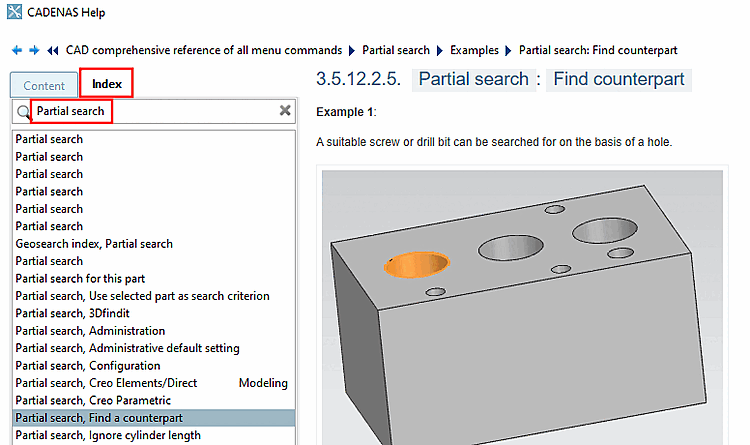Click the double-left breadcrumb arrow icon
Screen dimensions: 750x445
point(53,50)
